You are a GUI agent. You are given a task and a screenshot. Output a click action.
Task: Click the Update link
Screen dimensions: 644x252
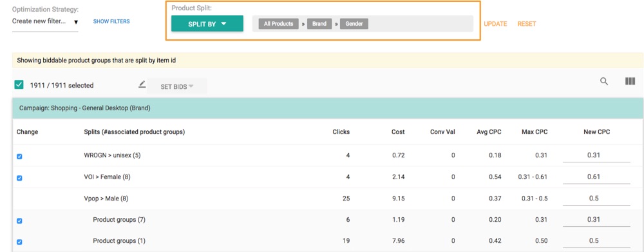(x=495, y=24)
